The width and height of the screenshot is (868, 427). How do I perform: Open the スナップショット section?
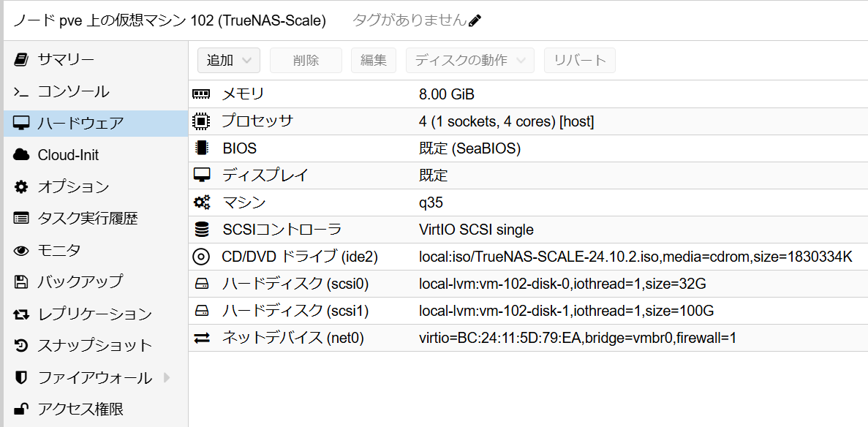[x=96, y=346]
